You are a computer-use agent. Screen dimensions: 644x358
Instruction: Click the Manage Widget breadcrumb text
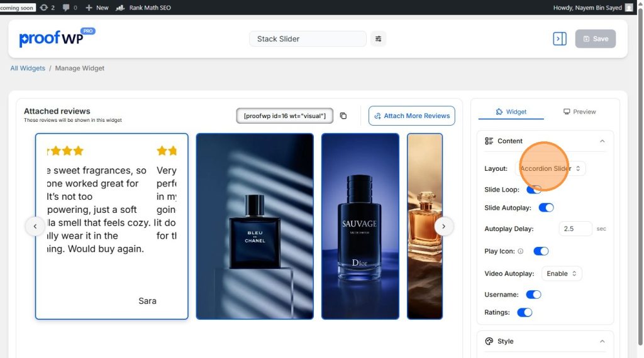pos(80,68)
